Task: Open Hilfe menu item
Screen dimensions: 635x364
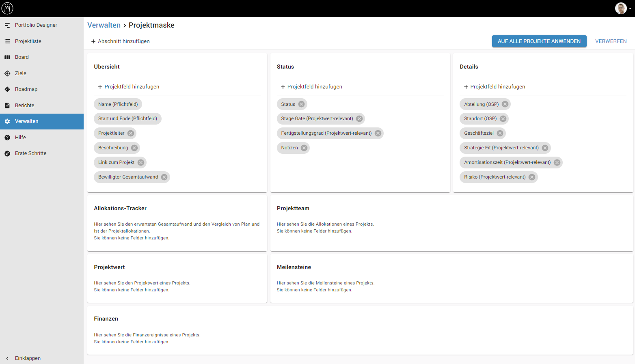Action: click(x=42, y=138)
